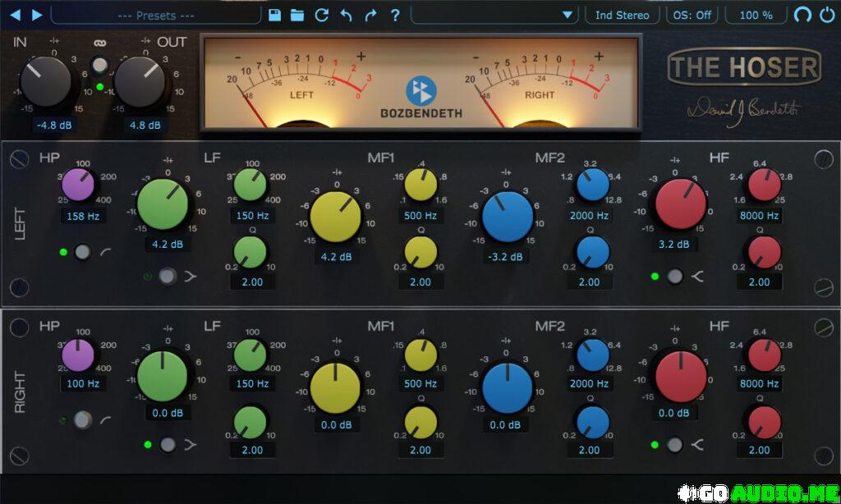The image size is (841, 504).
Task: Click the LEFT red HF frequency knob
Action: [765, 185]
